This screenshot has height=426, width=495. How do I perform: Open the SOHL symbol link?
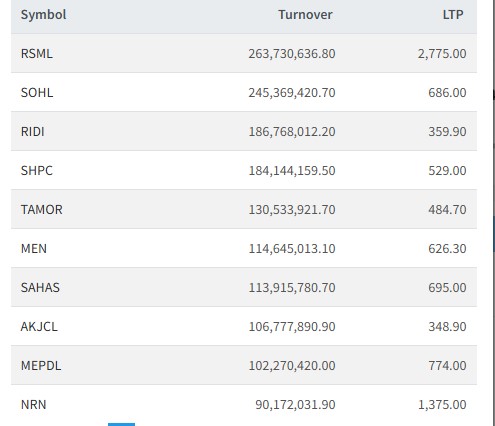click(37, 93)
